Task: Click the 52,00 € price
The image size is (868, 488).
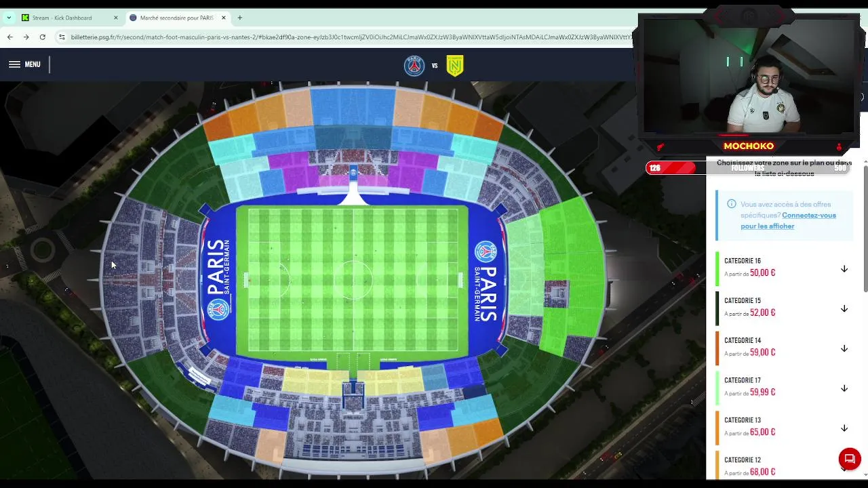Action: [x=762, y=312]
